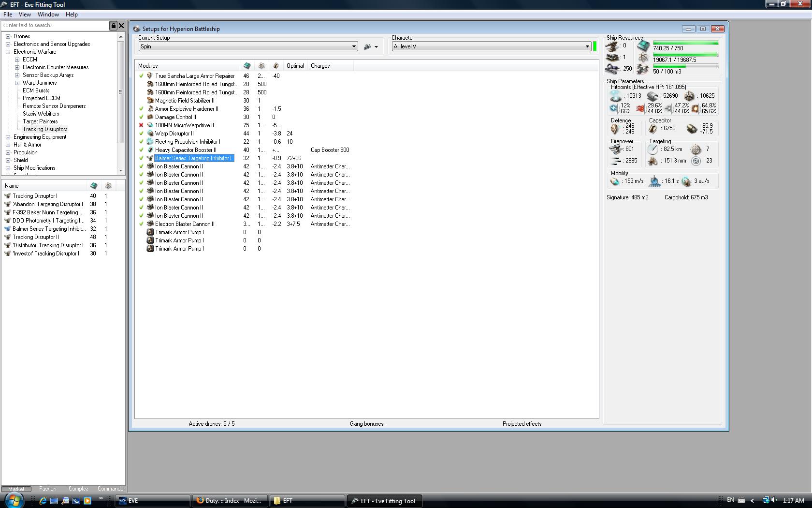Open Internet Explorer from the quick launch
The width and height of the screenshot is (812, 508).
43,501
